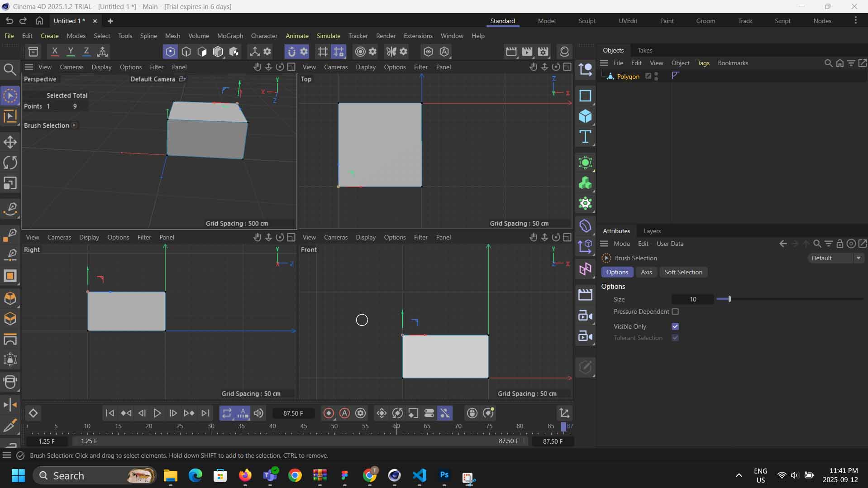The width and height of the screenshot is (868, 488).
Task: Enable the Pressure Dependent checkbox
Action: [x=675, y=311]
